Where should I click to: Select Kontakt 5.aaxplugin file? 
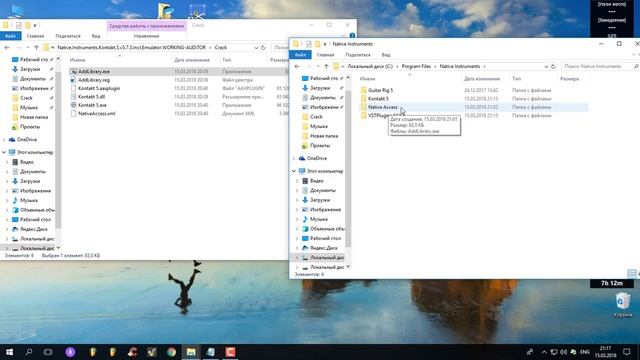[x=99, y=88]
